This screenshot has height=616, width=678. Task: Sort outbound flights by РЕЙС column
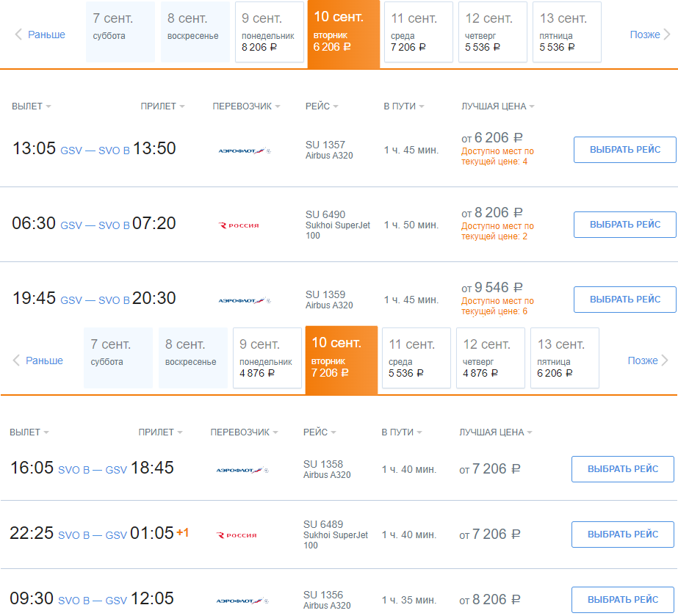(322, 106)
